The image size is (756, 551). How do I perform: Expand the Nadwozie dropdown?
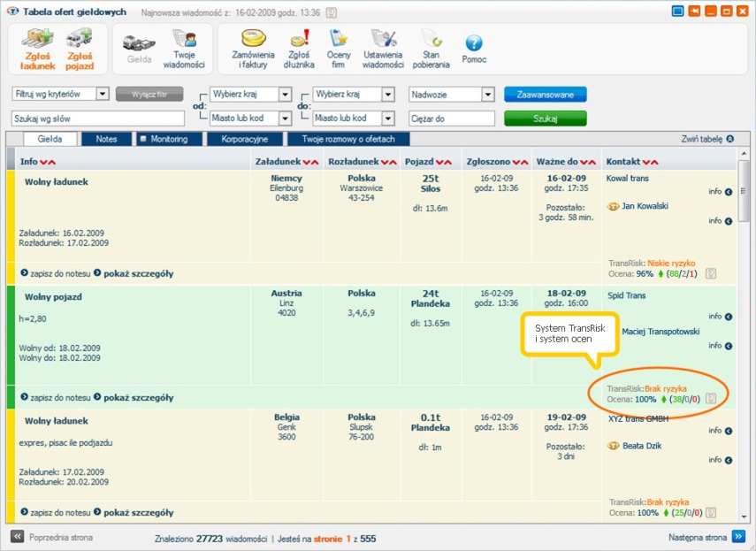point(488,95)
